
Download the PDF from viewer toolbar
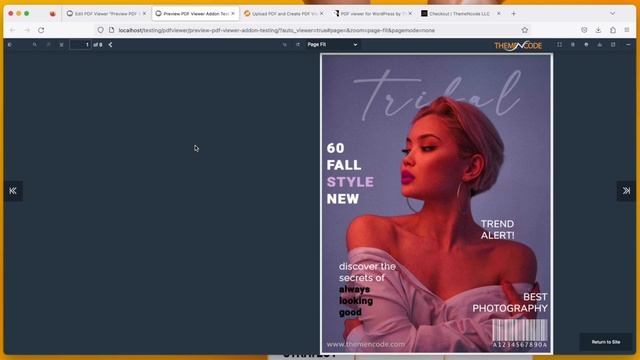600,44
